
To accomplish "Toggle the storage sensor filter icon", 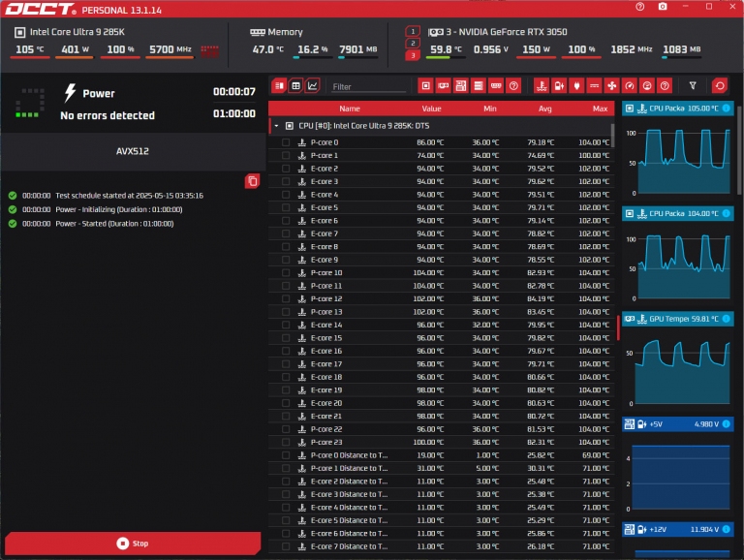I will (x=479, y=86).
